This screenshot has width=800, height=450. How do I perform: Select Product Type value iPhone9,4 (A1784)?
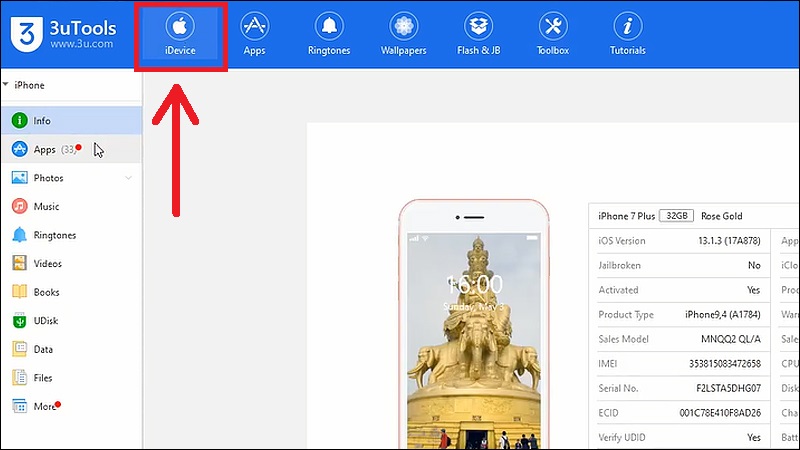[722, 314]
